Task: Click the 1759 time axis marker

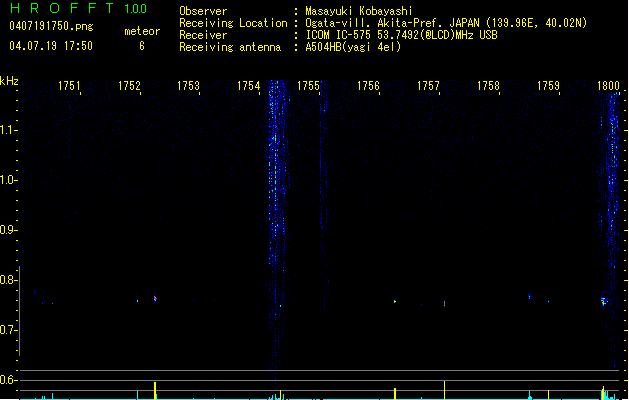Action: 548,86
